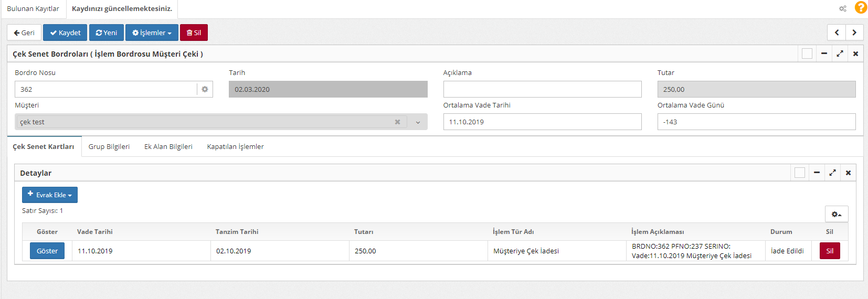Click into the Açıklama input field

542,89
